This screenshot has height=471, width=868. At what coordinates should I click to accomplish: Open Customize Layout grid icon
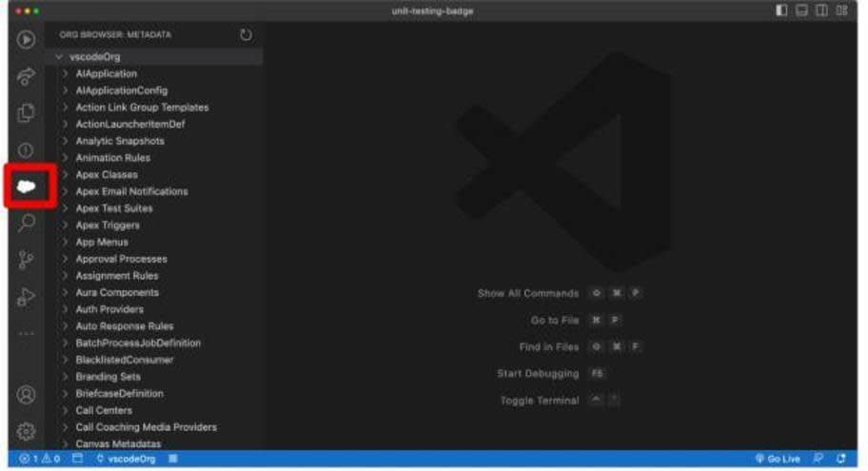coord(842,10)
